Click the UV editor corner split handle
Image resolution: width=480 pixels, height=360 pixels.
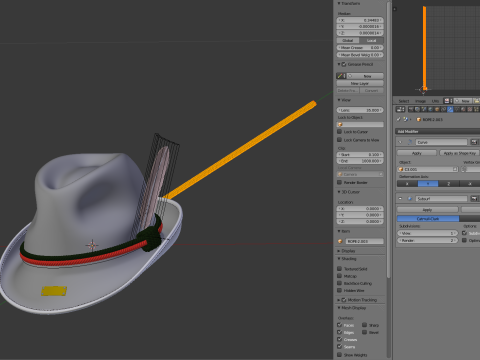tap(395, 9)
